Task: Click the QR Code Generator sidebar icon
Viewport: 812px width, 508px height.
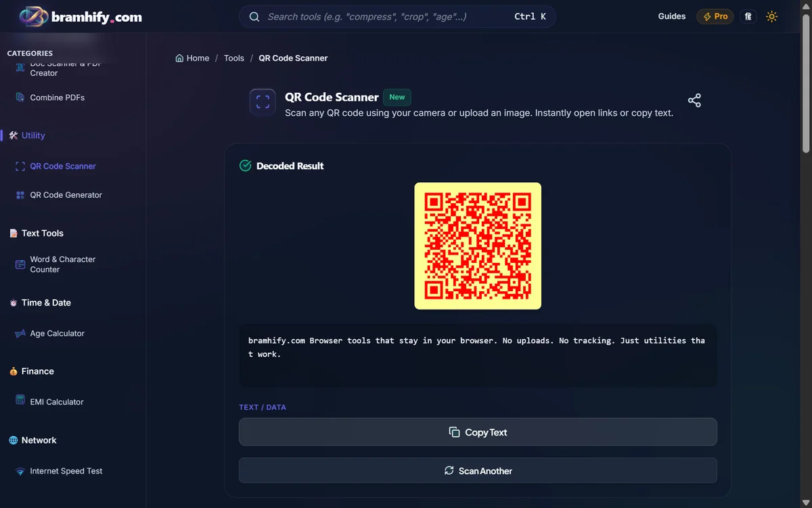Action: [20, 195]
